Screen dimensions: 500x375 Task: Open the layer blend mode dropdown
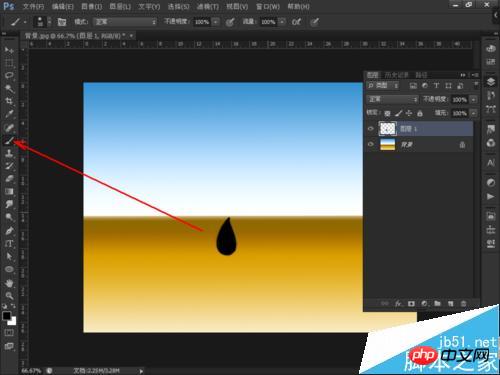pyautogui.click(x=392, y=99)
